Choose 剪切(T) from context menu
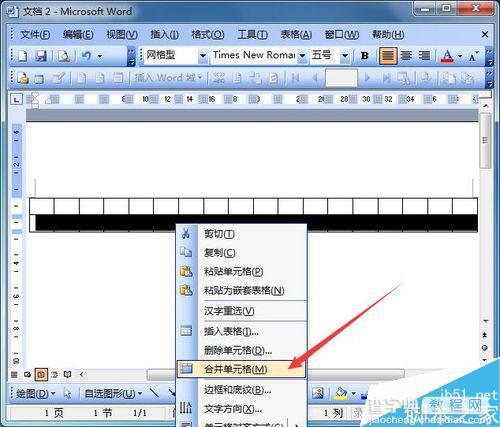500x427 pixels. 241,234
